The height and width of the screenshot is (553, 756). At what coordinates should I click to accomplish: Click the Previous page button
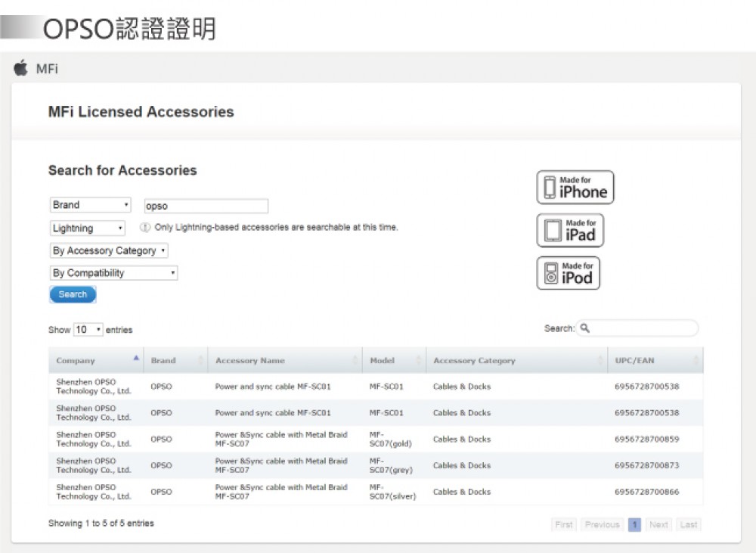603,524
